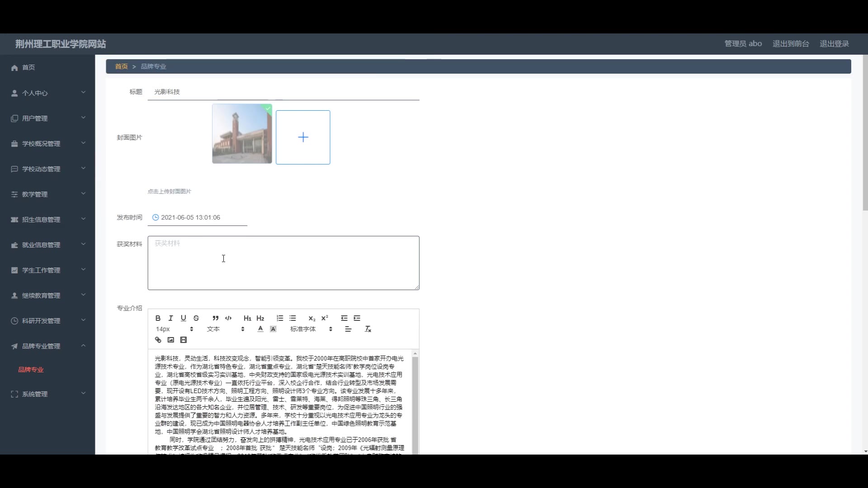Expand the 学校概况管理 sidebar menu
This screenshot has height=488, width=868.
47,143
